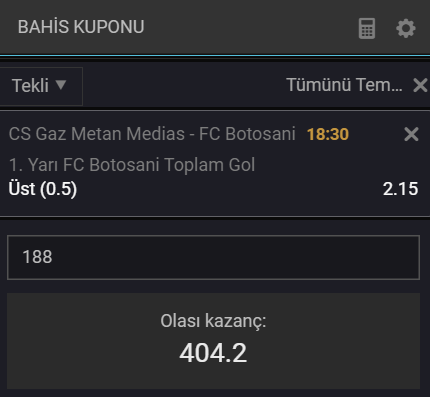Open bet slip settings gear
430x397 pixels.
(406, 28)
